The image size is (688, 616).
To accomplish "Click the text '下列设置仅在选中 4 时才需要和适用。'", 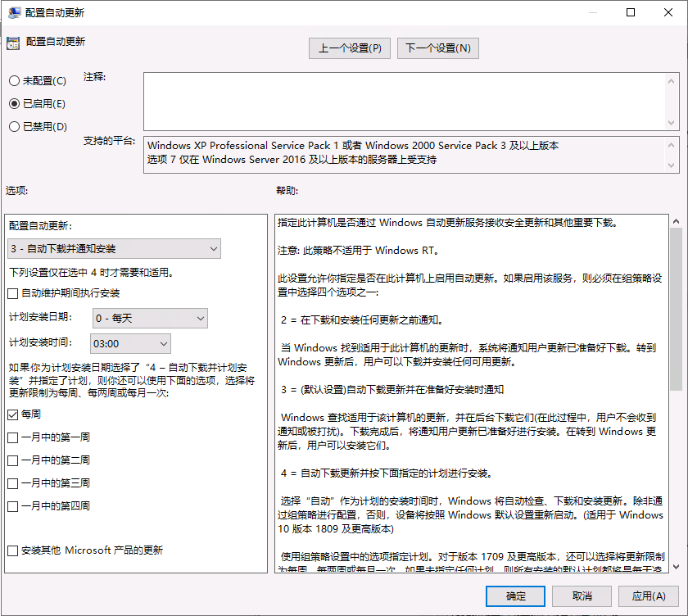I will click(91, 273).
